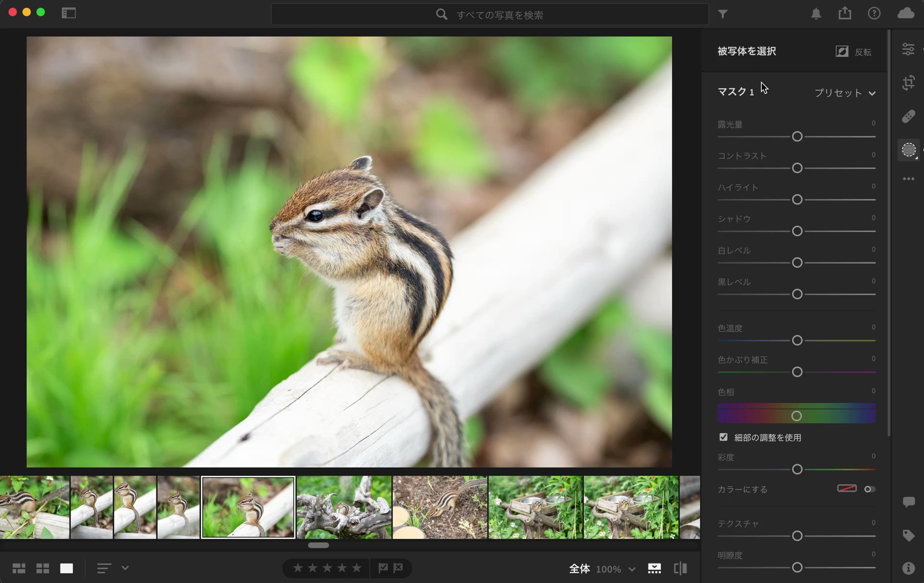Viewport: 924px width, 583px height.
Task: Click the ハイライト slider handle
Action: click(x=797, y=200)
